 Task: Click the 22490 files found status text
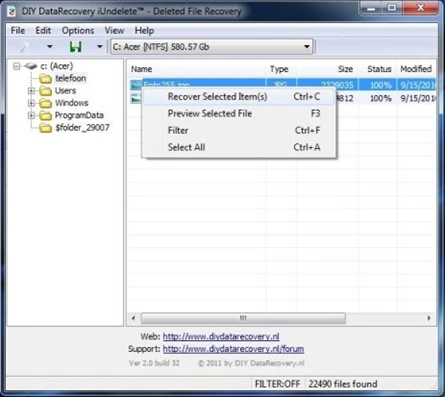pos(343,384)
